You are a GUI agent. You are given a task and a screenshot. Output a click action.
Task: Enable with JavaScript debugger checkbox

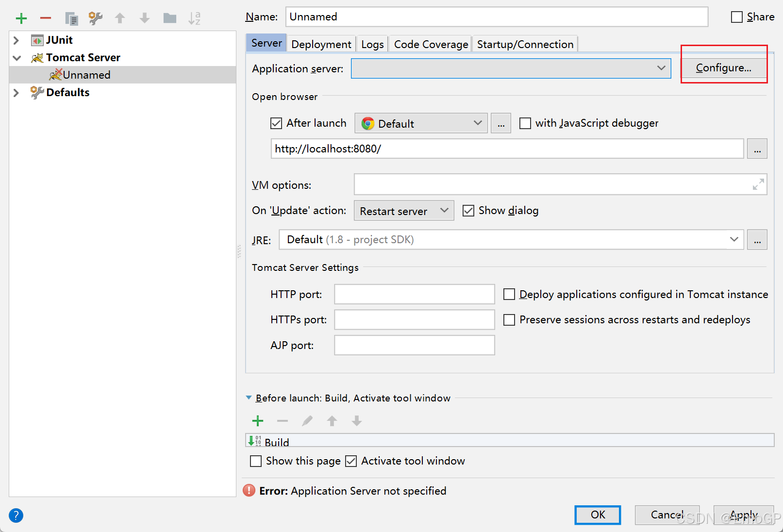point(525,123)
